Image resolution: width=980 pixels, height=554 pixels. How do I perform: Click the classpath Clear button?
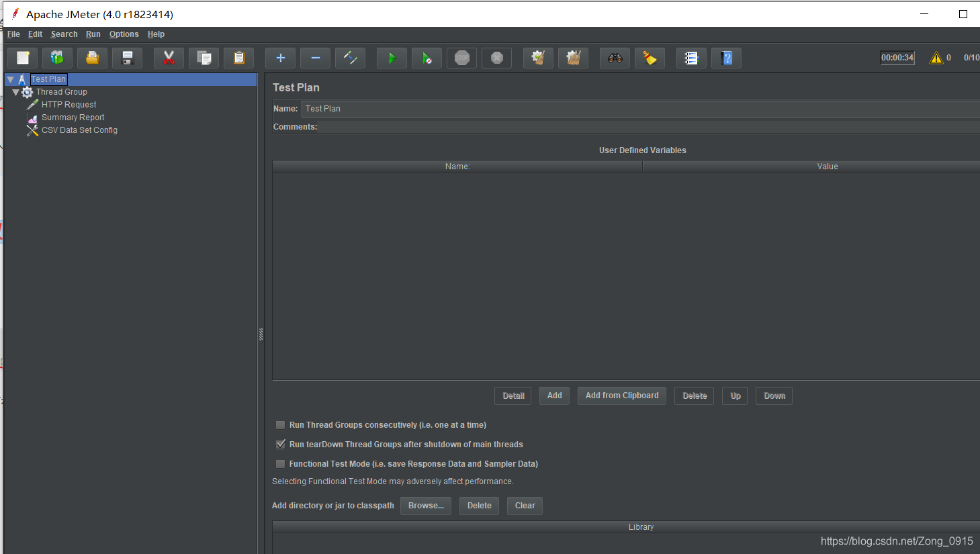tap(525, 506)
